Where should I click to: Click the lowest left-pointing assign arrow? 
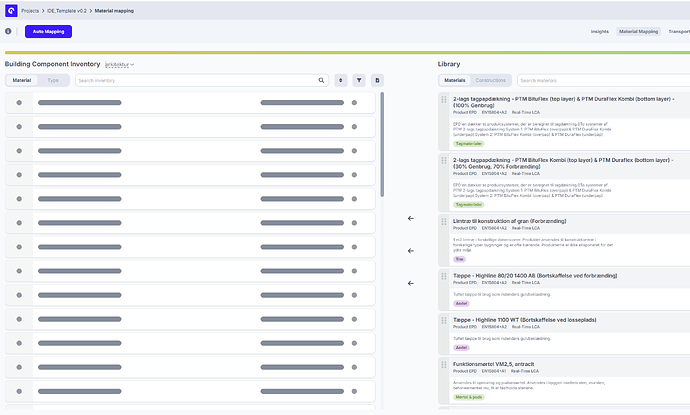click(x=411, y=283)
